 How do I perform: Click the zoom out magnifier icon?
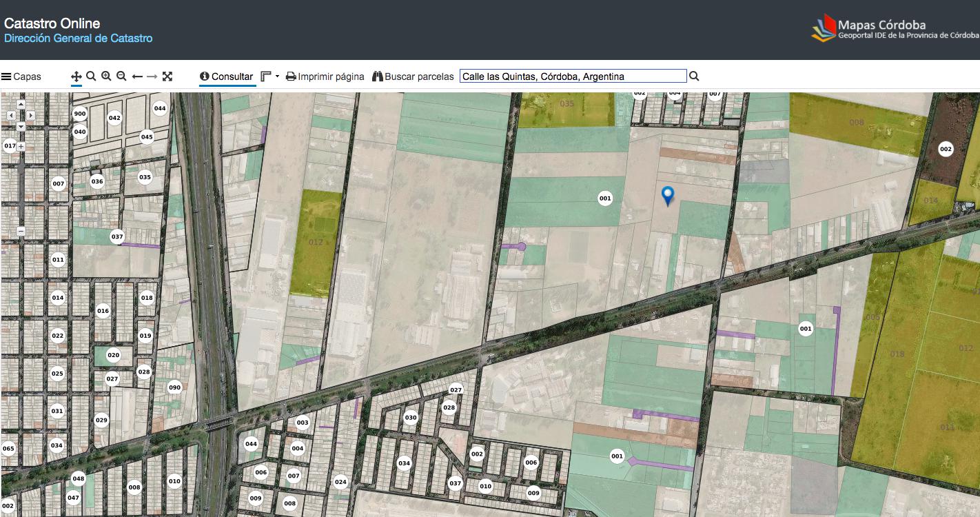point(121,77)
